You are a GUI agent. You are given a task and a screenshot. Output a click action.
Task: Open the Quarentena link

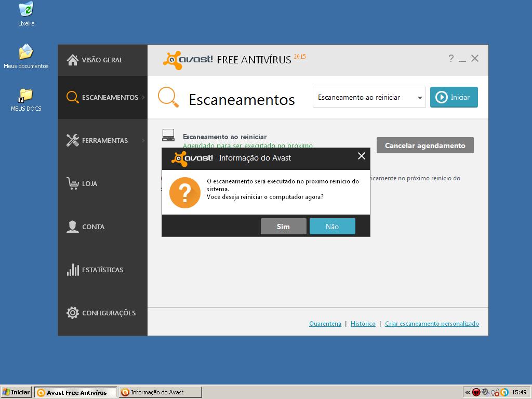click(325, 324)
